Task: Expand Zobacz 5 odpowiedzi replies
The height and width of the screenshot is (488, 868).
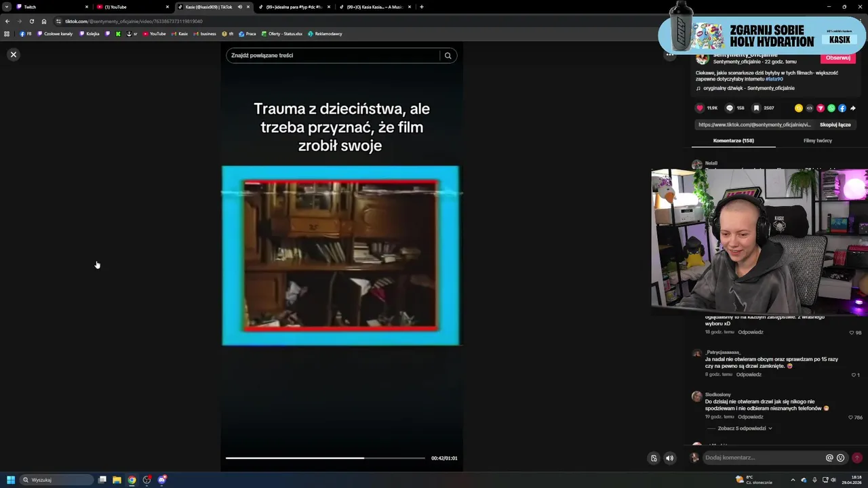Action: (x=743, y=428)
